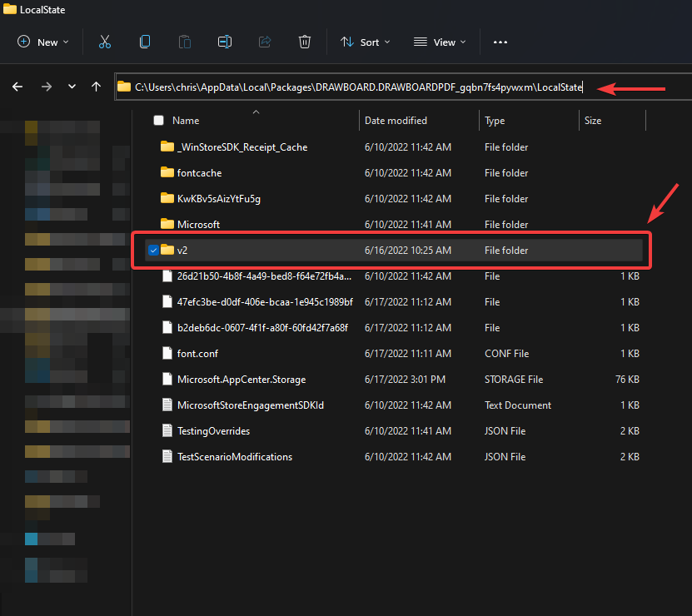Sort by the Type column header
This screenshot has width=692, height=616.
495,121
